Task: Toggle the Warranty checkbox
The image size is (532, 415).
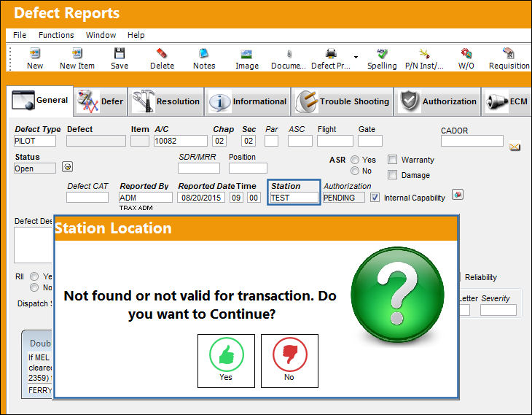Action: pyautogui.click(x=392, y=159)
